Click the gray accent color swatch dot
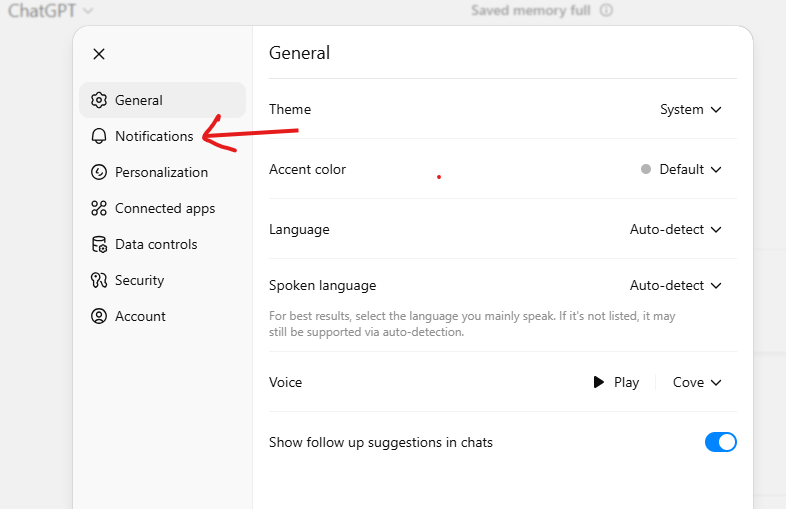 [646, 169]
